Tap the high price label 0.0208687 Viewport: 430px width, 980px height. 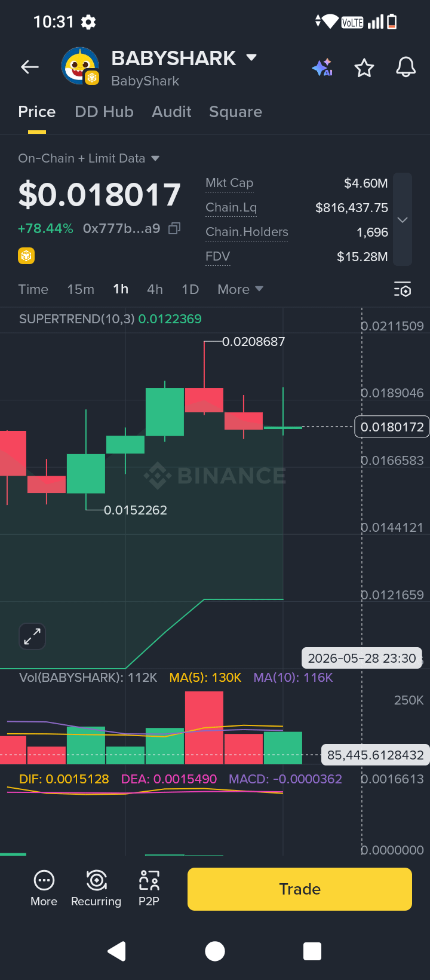pyautogui.click(x=253, y=342)
